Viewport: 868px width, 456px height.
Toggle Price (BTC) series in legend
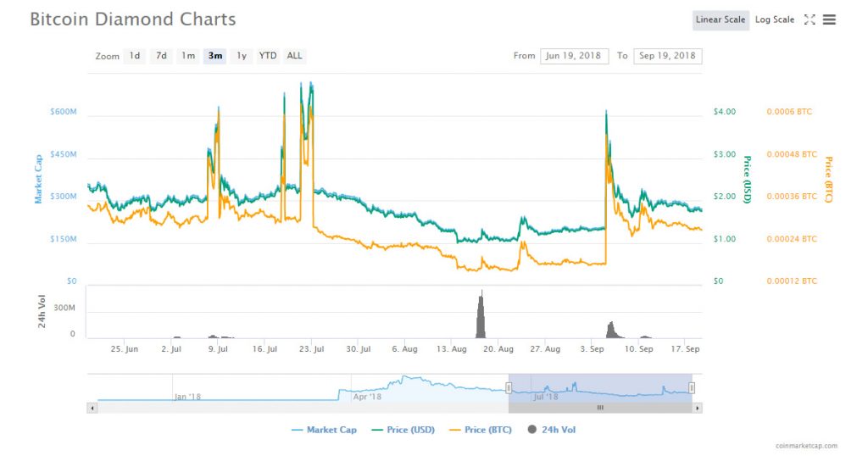click(x=481, y=430)
